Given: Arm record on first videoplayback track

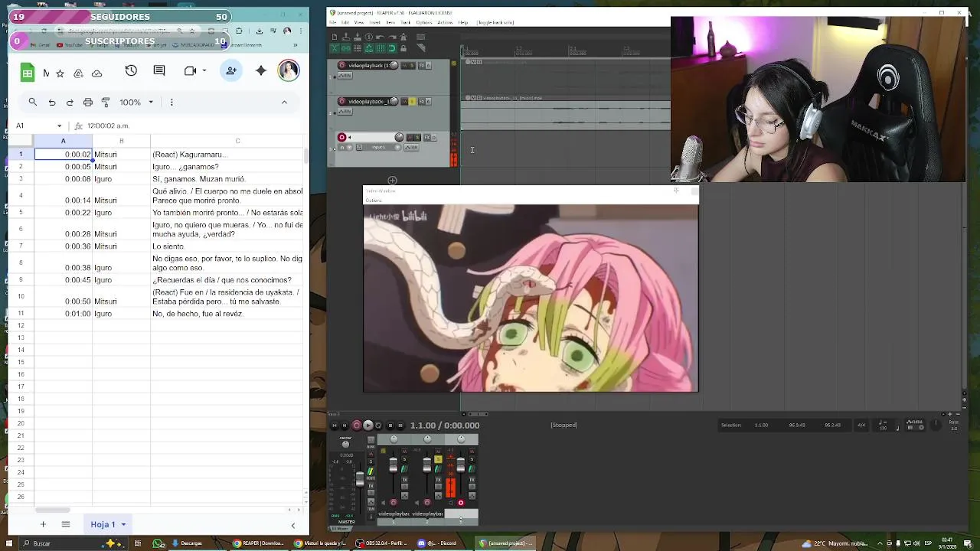Looking at the screenshot, I should point(341,65).
